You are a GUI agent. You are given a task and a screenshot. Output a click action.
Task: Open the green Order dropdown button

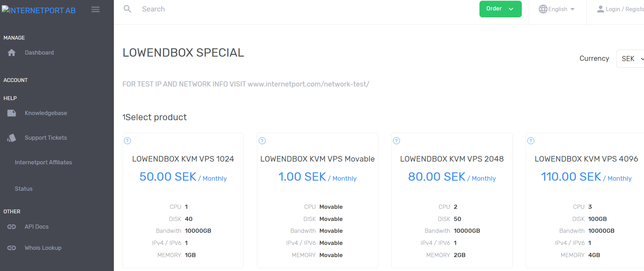click(x=500, y=9)
